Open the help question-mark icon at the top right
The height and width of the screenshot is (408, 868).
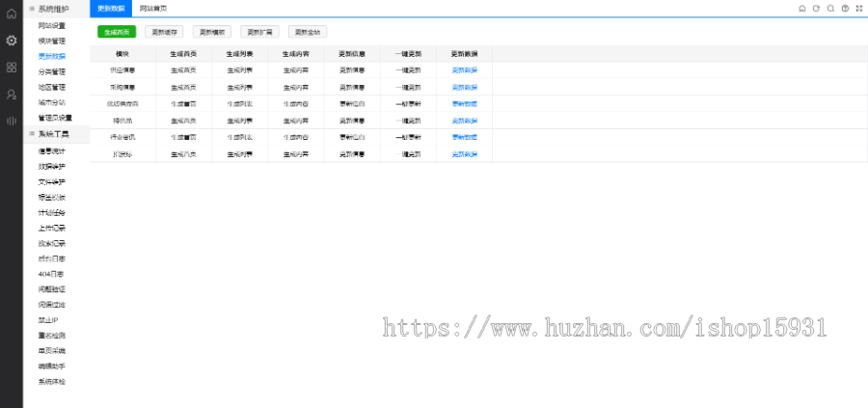(845, 9)
